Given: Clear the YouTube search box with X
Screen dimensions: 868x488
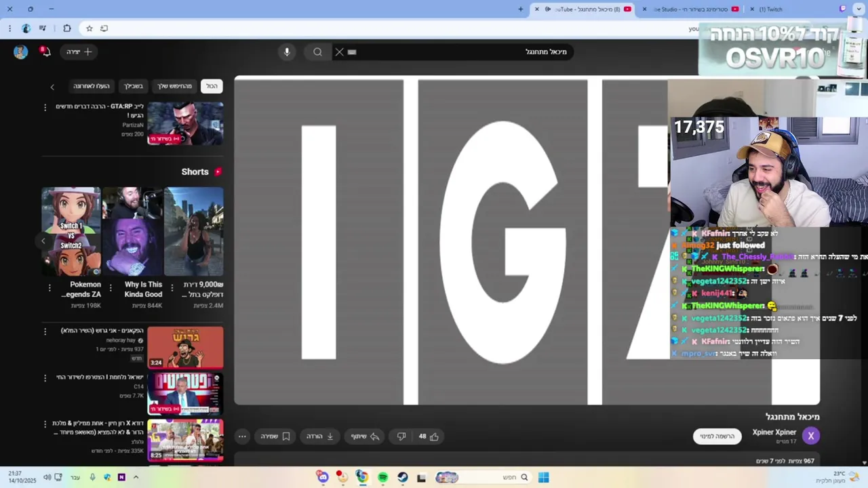Looking at the screenshot, I should (340, 52).
